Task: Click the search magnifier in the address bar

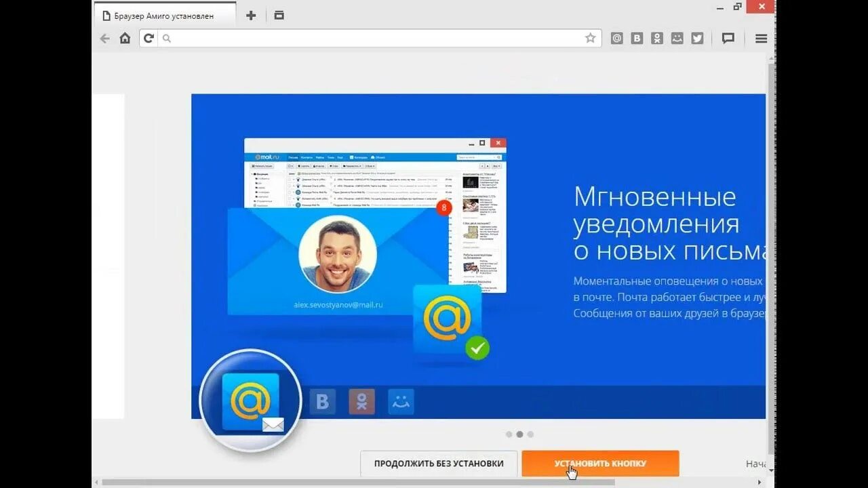Action: (x=167, y=39)
